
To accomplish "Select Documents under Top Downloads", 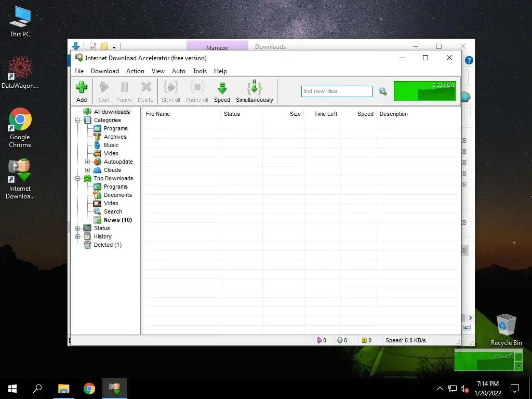I will tap(118, 195).
